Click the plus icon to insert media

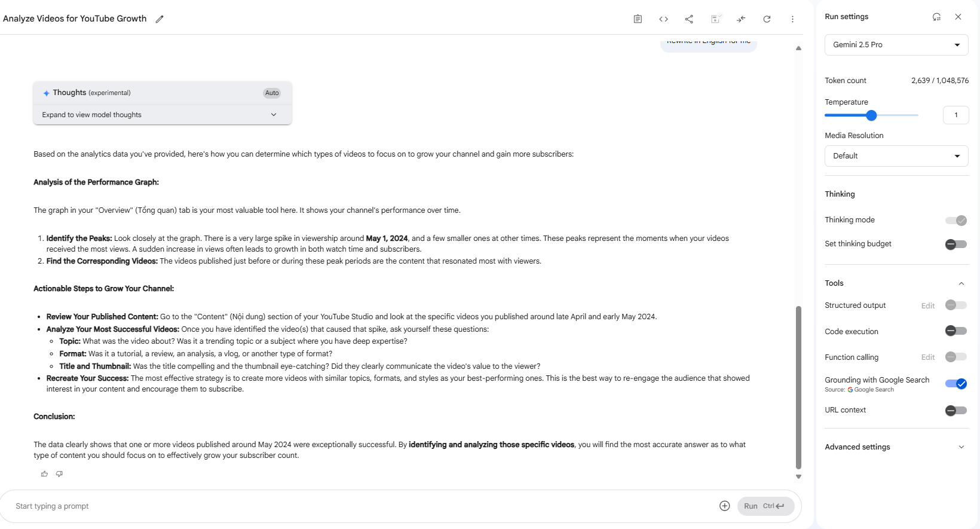pos(724,506)
